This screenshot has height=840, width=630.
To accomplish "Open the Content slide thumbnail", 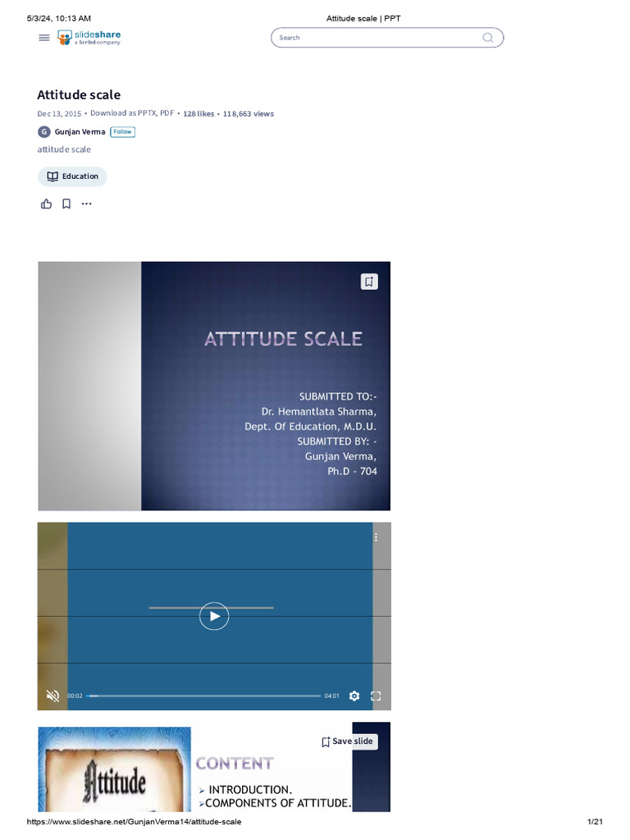I will tap(214, 768).
